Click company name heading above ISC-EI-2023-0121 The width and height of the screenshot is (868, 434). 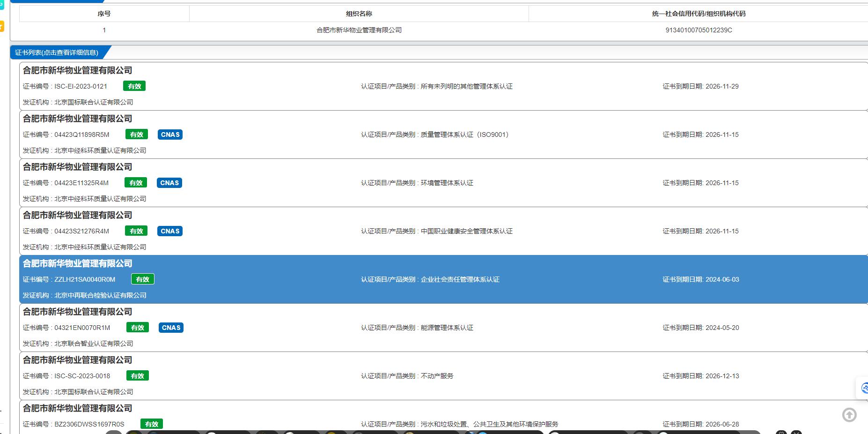pyautogui.click(x=78, y=70)
